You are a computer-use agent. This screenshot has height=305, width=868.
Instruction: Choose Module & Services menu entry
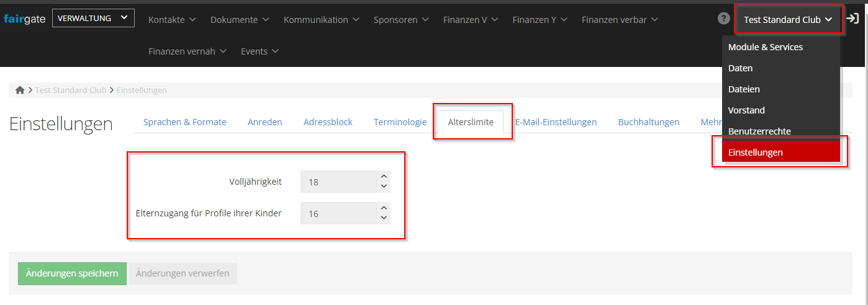tap(765, 47)
